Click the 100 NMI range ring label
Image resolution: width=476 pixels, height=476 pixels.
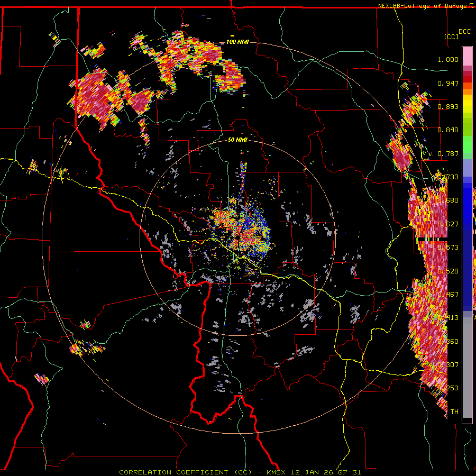237,42
